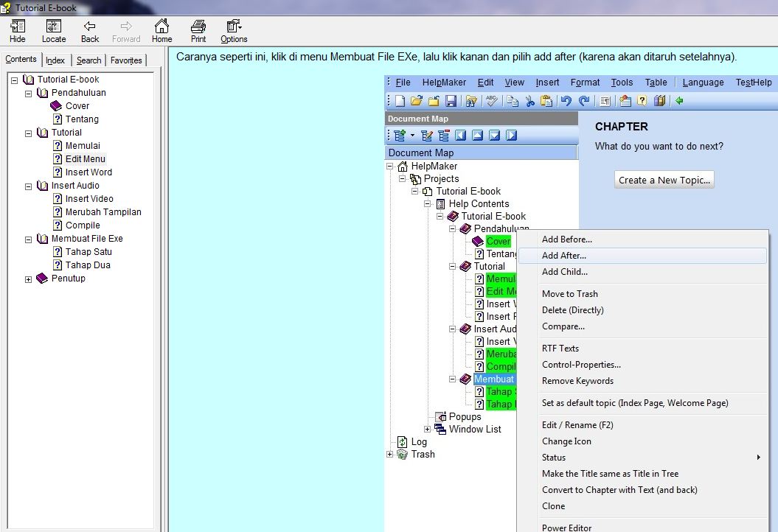Switch to the Index tab
Viewport: 778px width, 532px height.
[x=55, y=60]
